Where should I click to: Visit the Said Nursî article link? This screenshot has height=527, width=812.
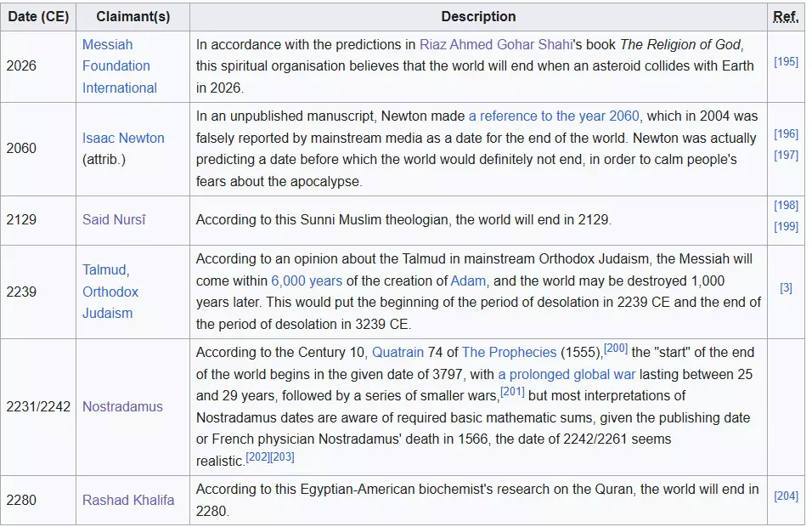[114, 219]
